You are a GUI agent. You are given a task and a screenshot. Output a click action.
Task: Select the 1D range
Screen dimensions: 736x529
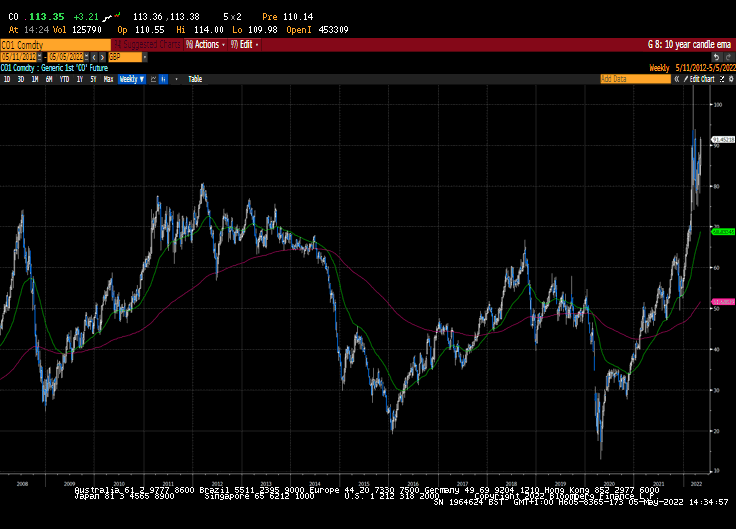pyautogui.click(x=7, y=79)
